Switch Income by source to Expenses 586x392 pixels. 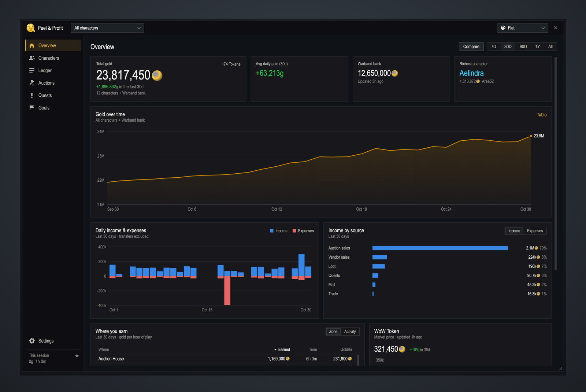(x=535, y=231)
